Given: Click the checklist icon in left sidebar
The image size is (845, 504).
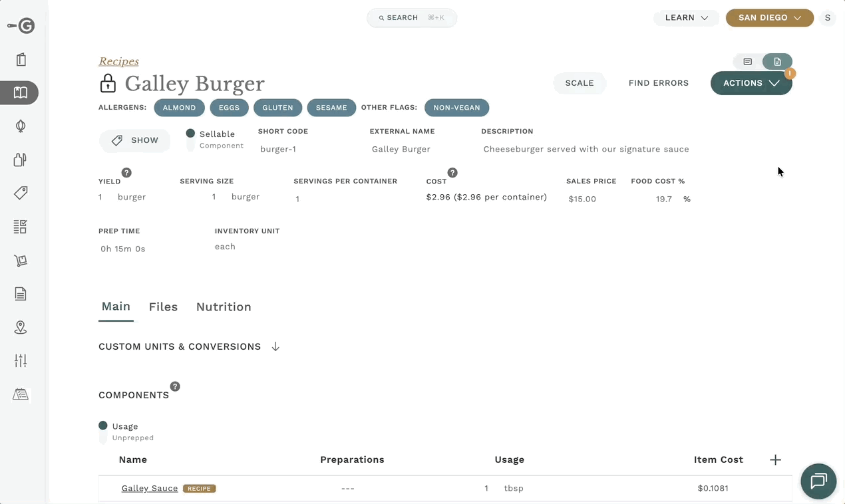Looking at the screenshot, I should (21, 227).
